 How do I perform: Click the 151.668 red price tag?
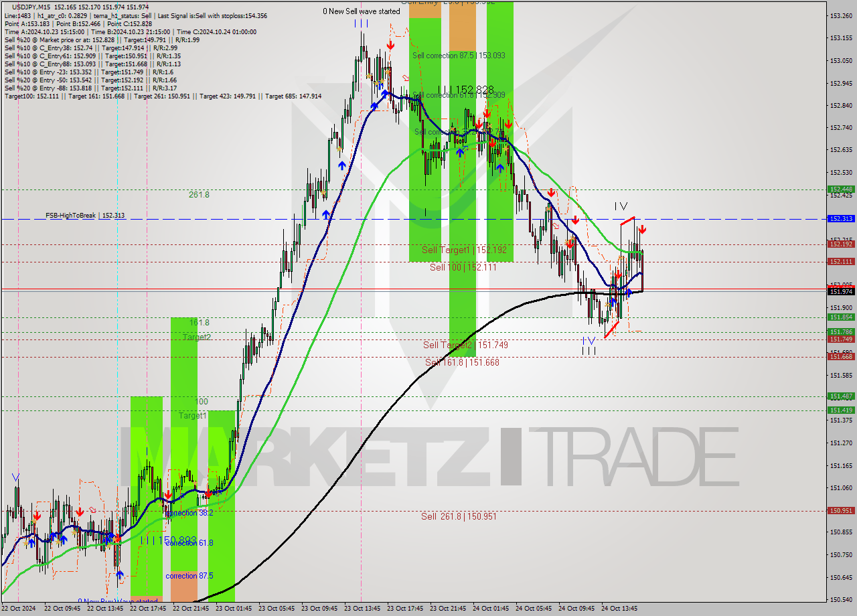point(841,357)
